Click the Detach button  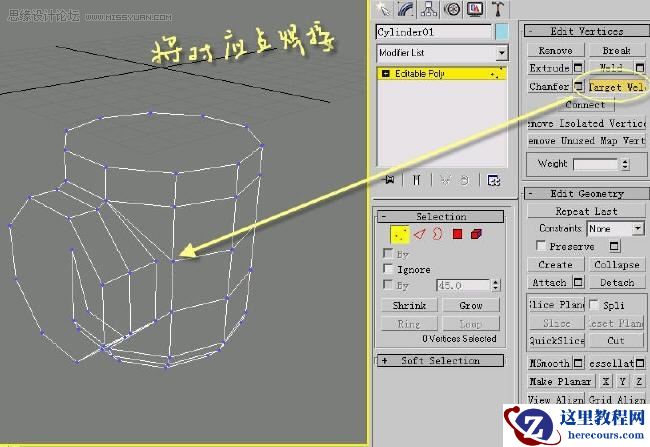(617, 283)
